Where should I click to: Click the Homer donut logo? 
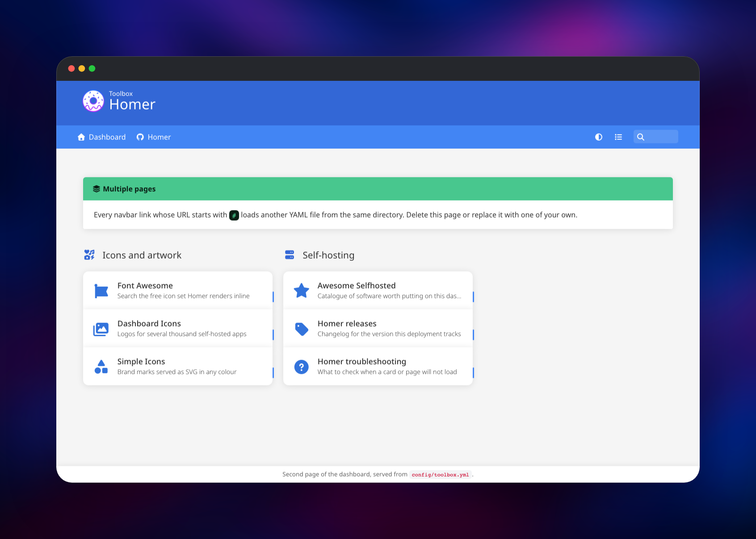pos(93,101)
